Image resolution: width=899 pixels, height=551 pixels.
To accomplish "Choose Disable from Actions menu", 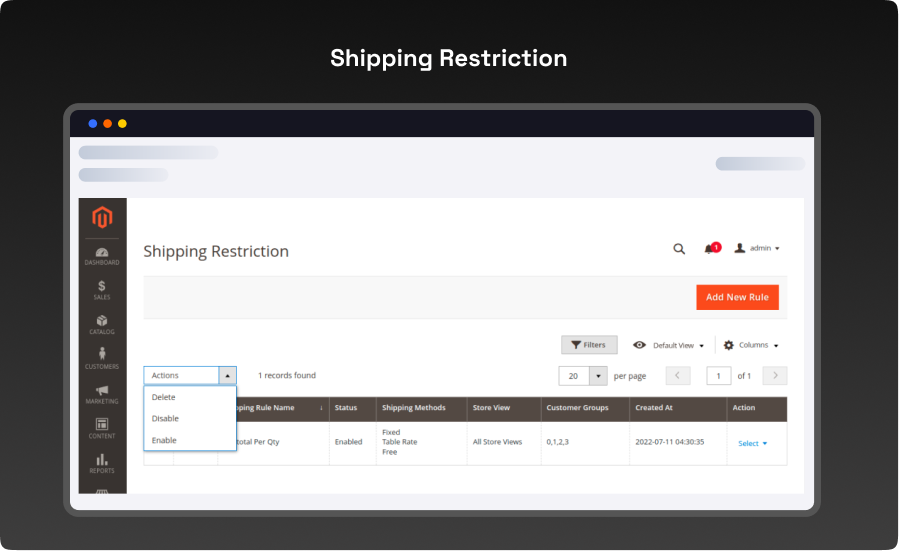I will point(165,419).
